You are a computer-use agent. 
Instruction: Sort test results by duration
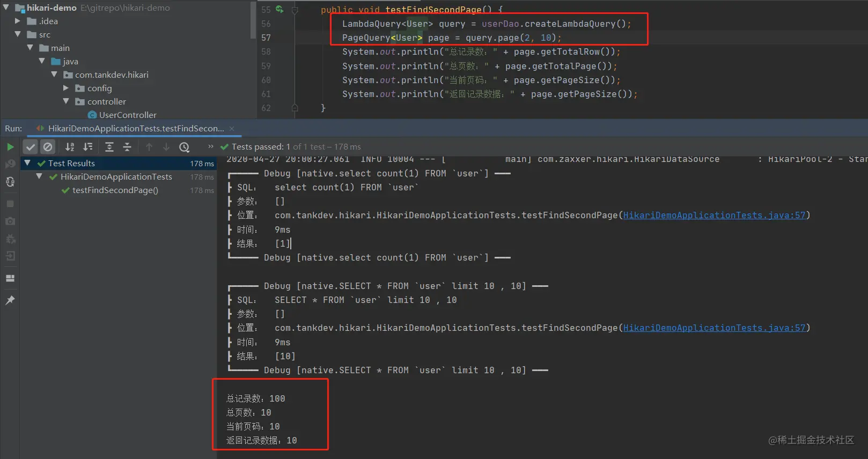[88, 146]
